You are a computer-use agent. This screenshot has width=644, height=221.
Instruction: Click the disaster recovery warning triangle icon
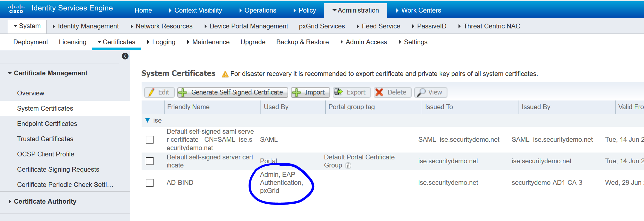[x=225, y=74]
